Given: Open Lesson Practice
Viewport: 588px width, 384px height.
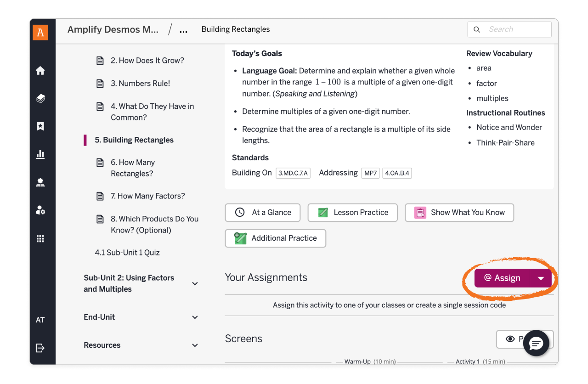Looking at the screenshot, I should coord(352,213).
